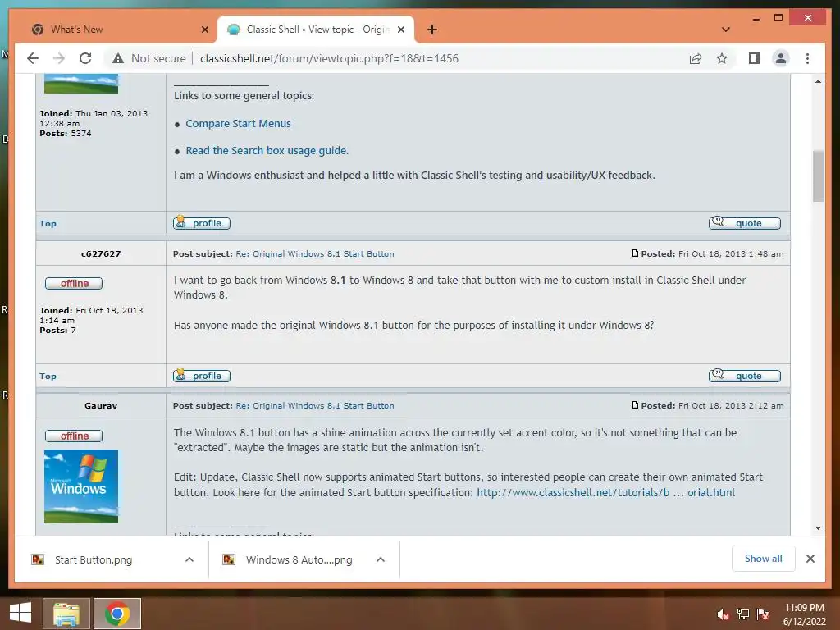Open a new tab with the plus button

432,30
